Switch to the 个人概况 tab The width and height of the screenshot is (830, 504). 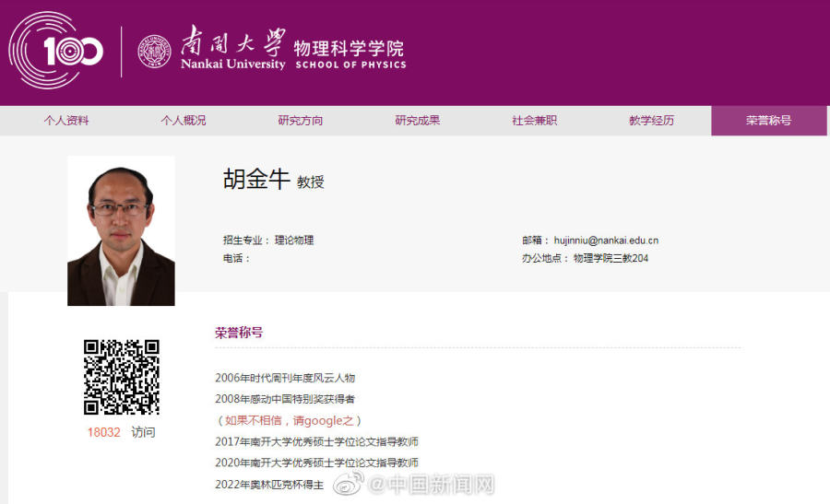(x=184, y=121)
